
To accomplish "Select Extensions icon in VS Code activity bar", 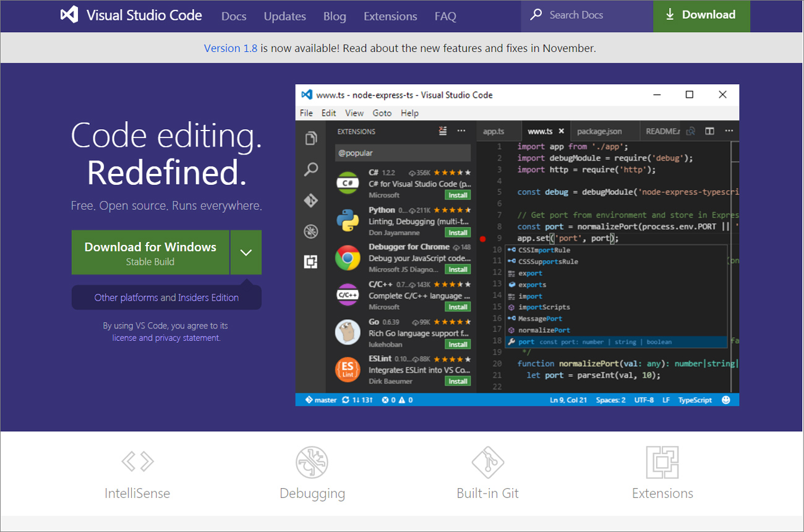I will tap(311, 262).
